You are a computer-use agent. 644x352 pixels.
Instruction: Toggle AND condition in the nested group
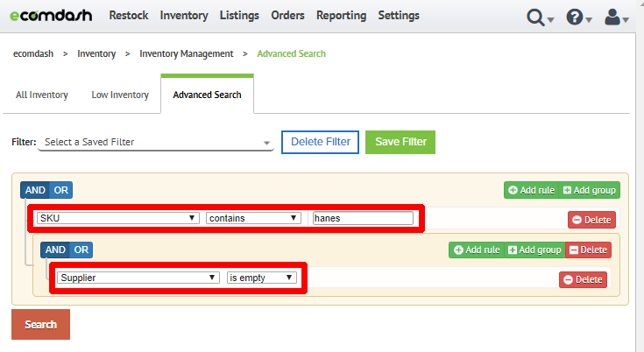55,250
